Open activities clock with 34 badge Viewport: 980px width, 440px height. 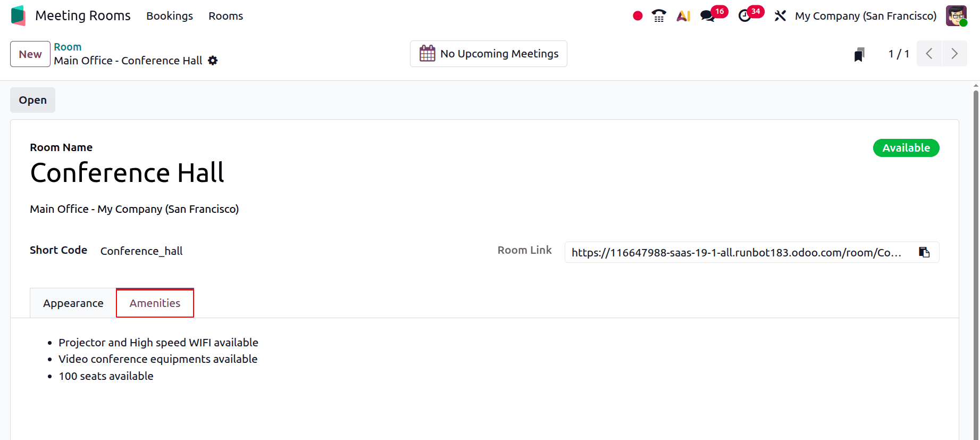coord(750,14)
